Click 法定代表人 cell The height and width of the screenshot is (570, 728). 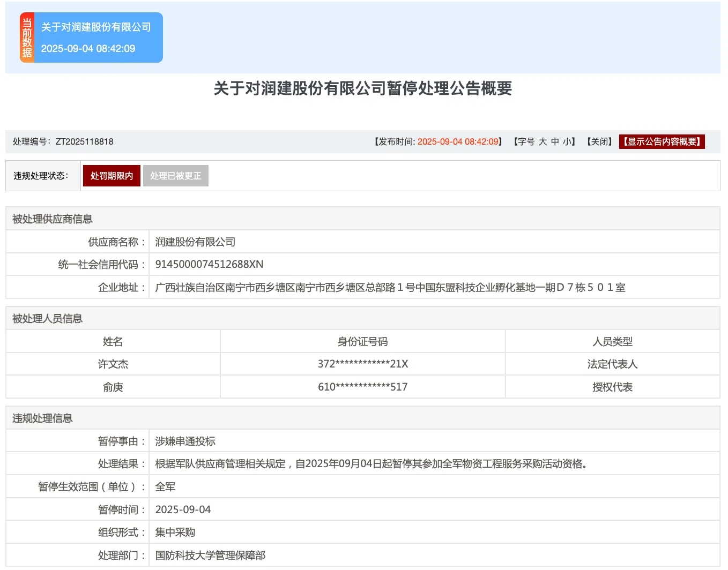(x=613, y=364)
